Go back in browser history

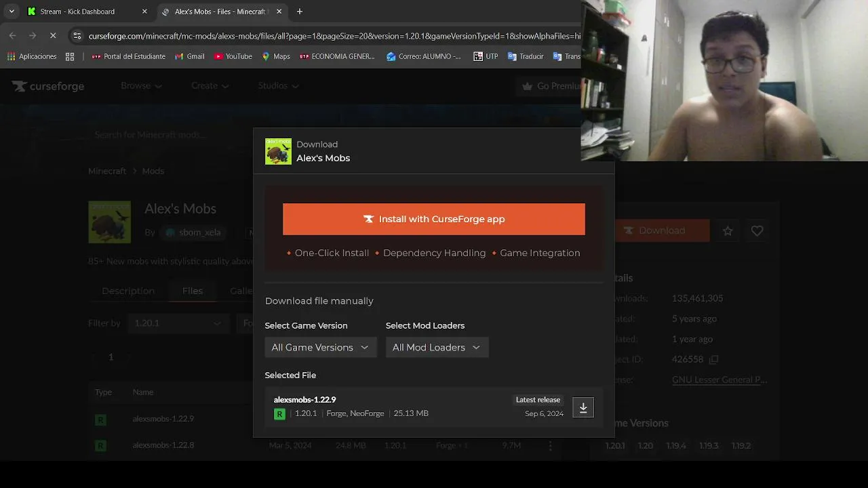13,35
